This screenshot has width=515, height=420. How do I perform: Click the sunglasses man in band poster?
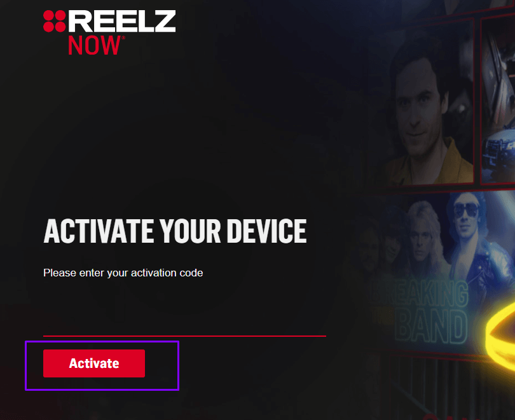tap(466, 214)
